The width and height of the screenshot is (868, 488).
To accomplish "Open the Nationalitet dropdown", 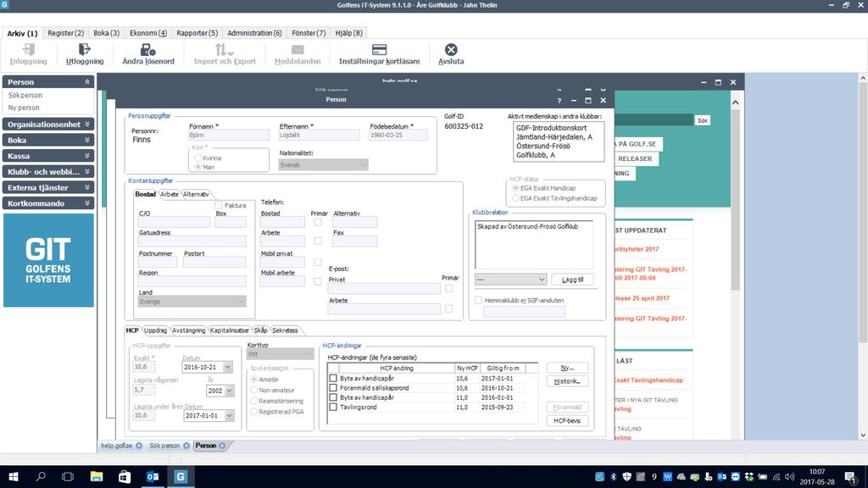I will tap(323, 165).
